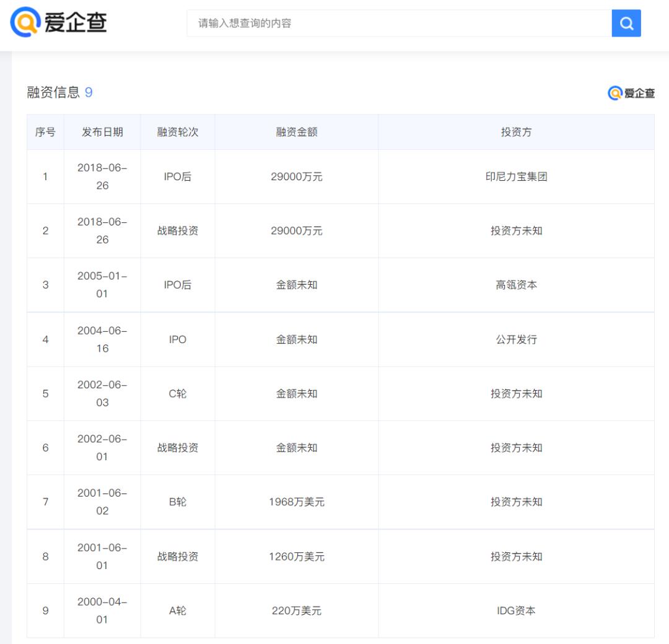Click amount 1260万美元
The image size is (669, 644).
click(297, 557)
